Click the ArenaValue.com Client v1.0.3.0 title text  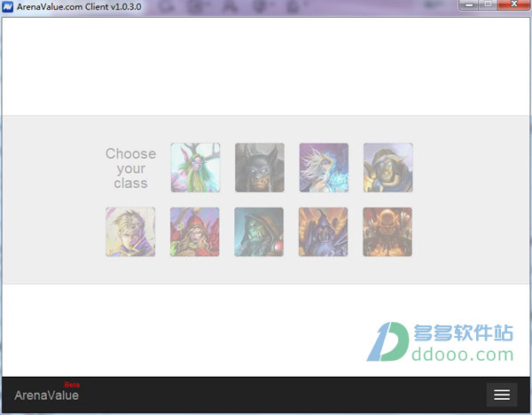[x=79, y=6]
